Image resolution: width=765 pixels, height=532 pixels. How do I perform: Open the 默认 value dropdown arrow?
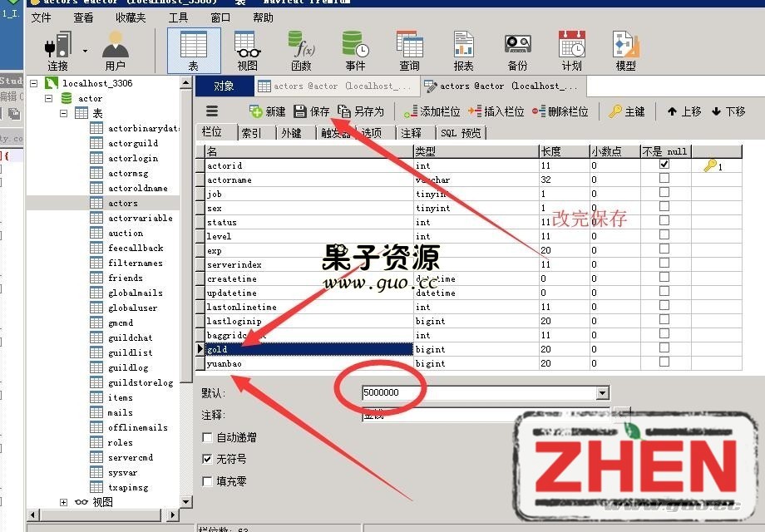point(602,393)
